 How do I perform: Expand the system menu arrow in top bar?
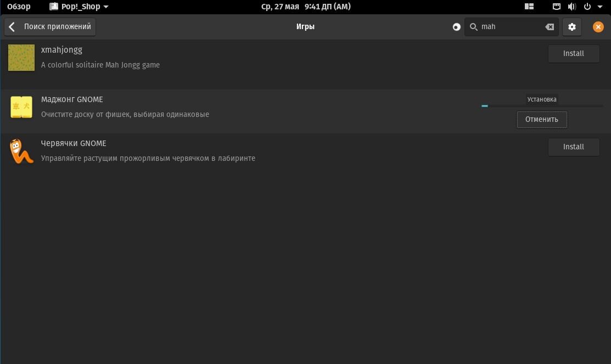pyautogui.click(x=600, y=7)
